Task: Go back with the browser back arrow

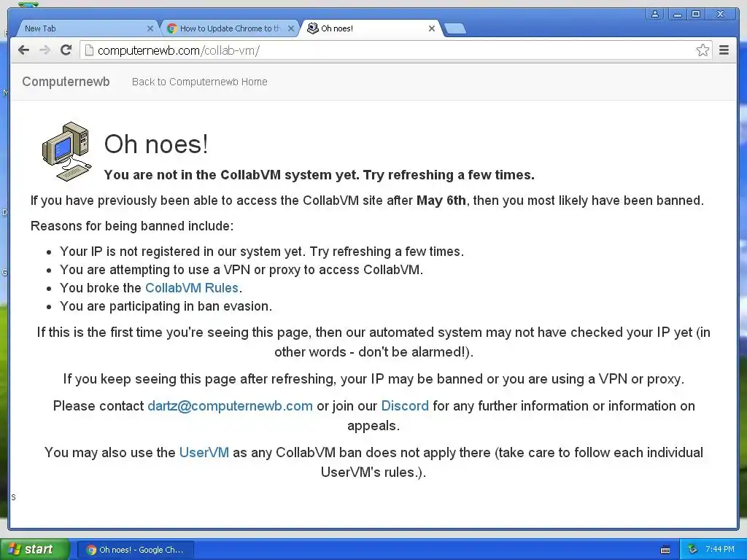Action: coord(23,50)
